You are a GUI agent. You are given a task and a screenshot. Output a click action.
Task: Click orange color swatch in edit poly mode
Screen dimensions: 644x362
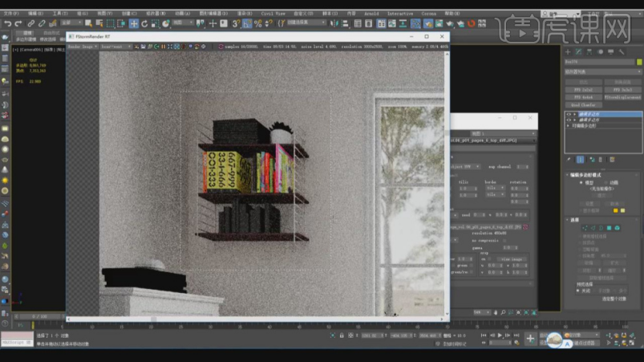615,210
